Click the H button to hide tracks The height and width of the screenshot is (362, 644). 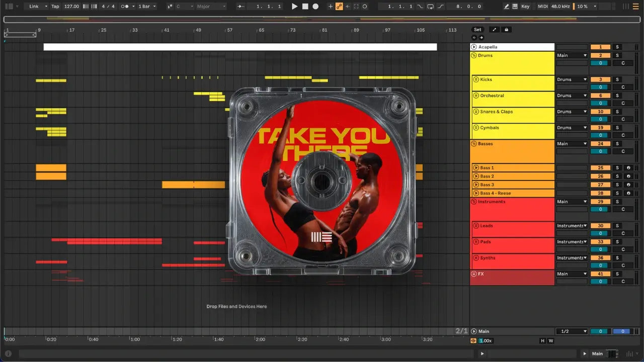pos(542,341)
